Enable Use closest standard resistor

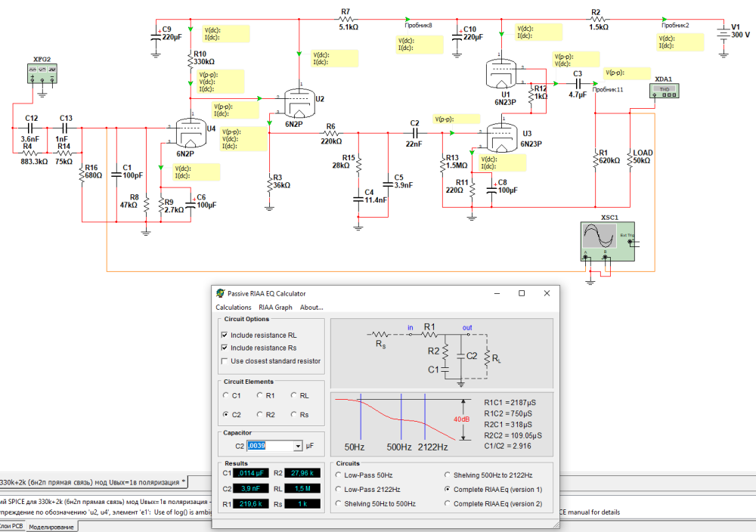pos(225,361)
